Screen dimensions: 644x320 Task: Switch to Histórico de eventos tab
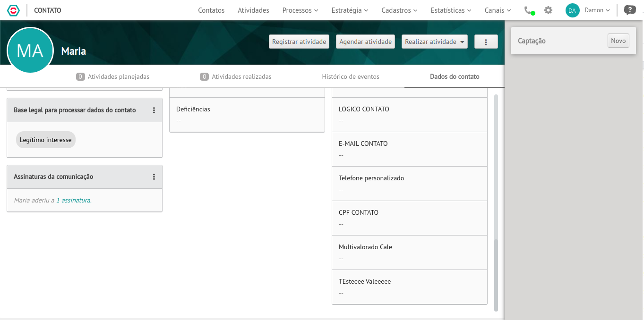pyautogui.click(x=351, y=76)
